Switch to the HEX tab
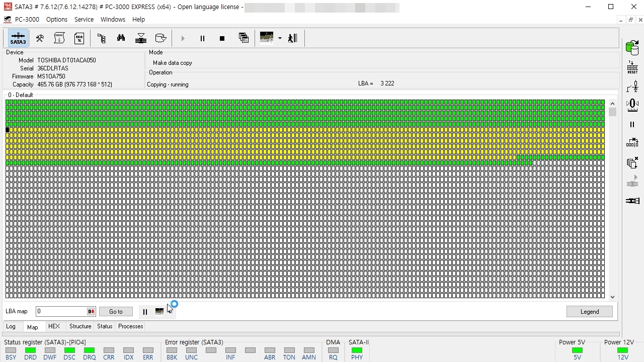This screenshot has height=362, width=644. [54, 326]
